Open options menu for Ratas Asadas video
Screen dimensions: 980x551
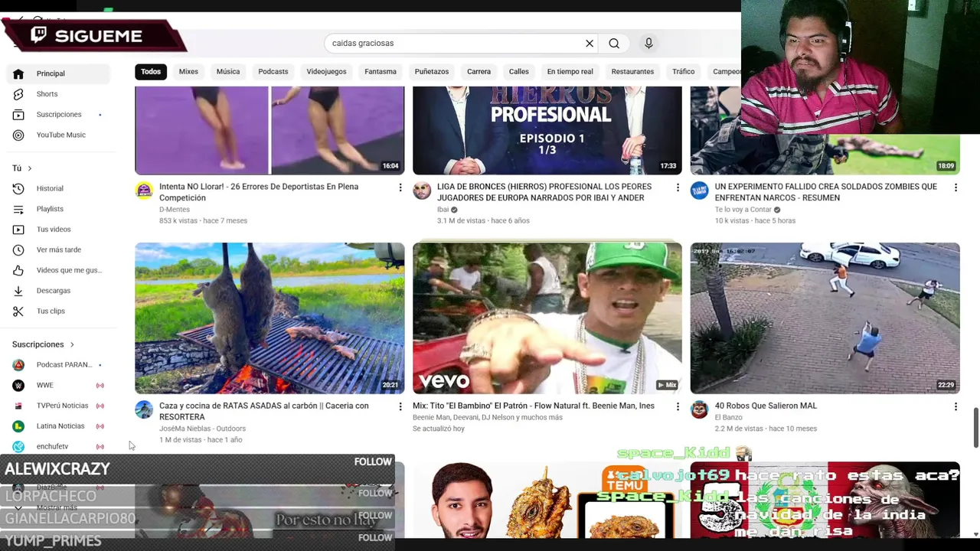(x=400, y=406)
